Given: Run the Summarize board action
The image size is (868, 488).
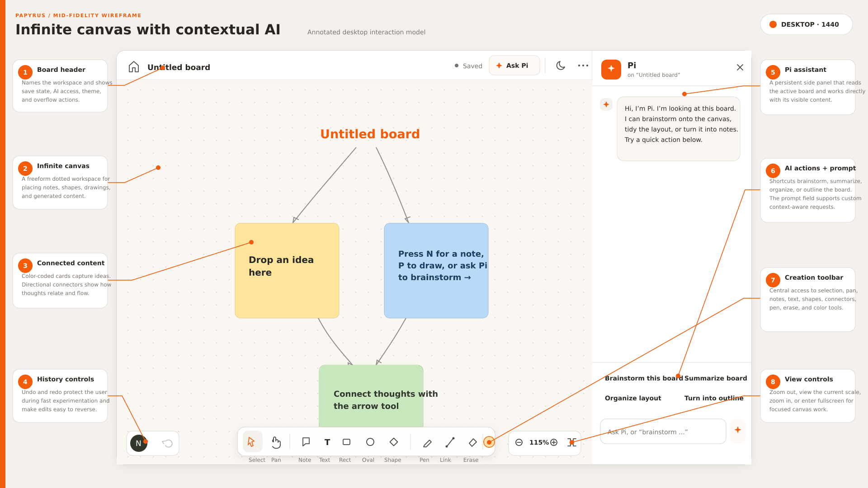Looking at the screenshot, I should point(716,378).
